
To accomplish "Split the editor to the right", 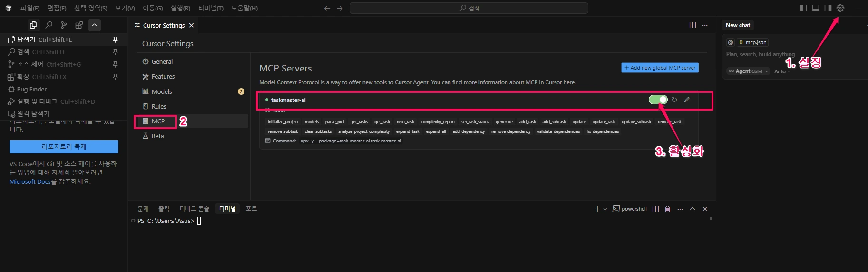I will point(692,25).
